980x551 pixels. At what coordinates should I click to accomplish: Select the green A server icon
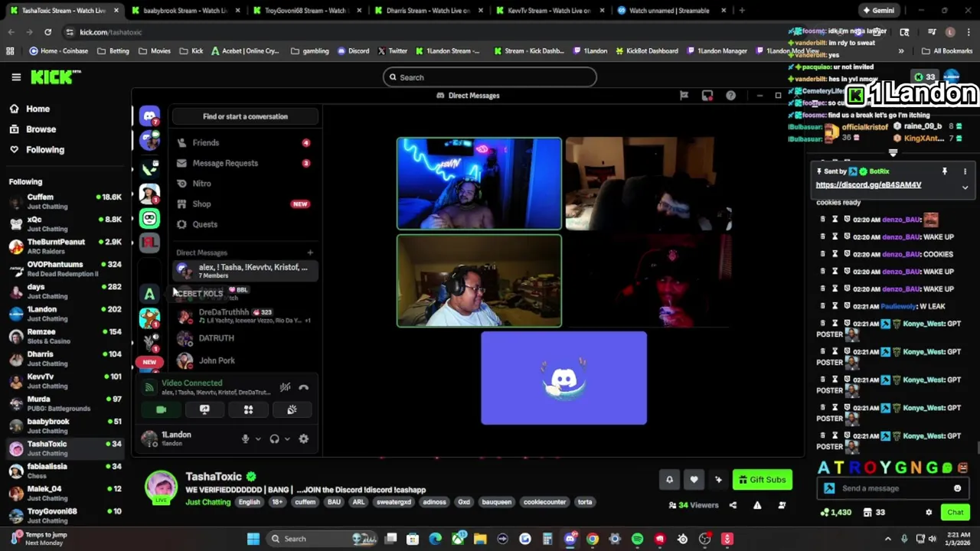coord(149,294)
